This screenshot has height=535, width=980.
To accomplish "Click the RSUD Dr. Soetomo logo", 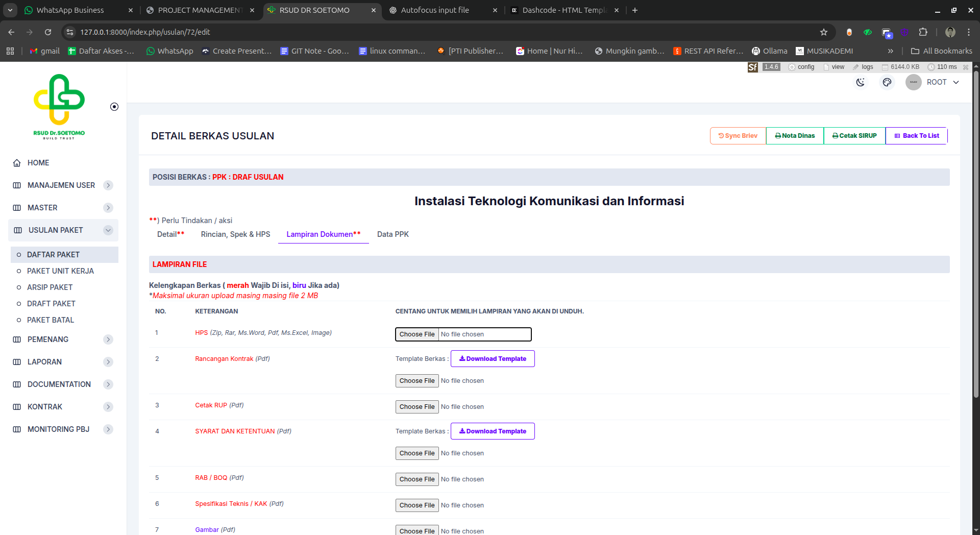I will click(59, 107).
